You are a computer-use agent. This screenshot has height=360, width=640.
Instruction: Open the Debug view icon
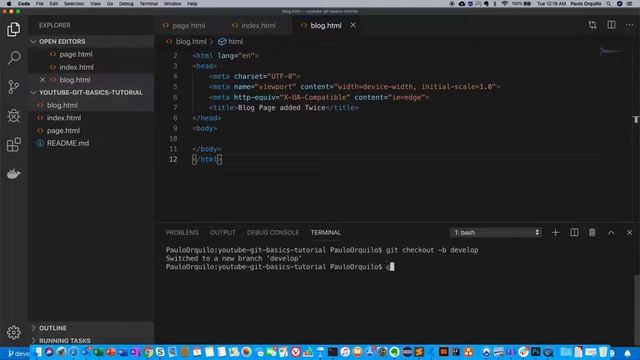point(13,116)
